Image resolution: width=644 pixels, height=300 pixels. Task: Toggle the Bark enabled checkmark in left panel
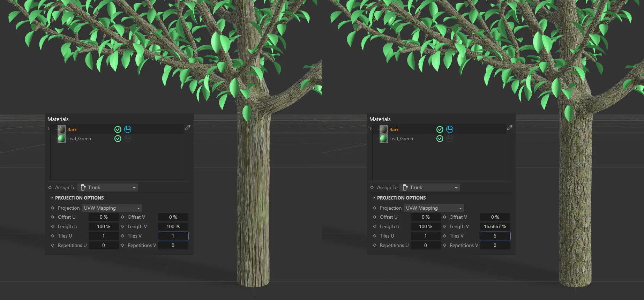[118, 129]
